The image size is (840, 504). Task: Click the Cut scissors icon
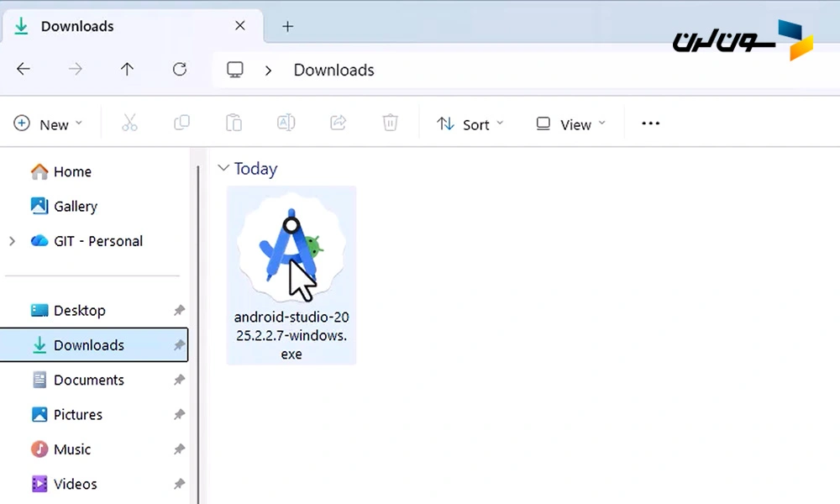(129, 123)
